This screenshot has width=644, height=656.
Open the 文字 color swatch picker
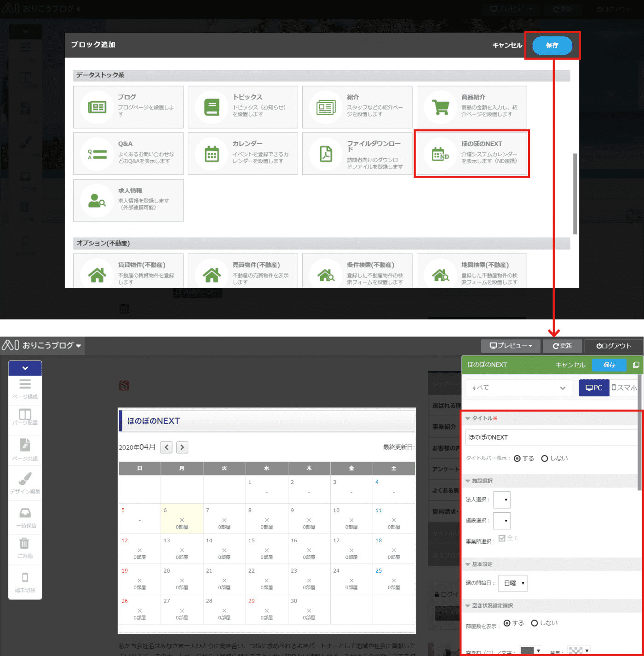tap(530, 650)
